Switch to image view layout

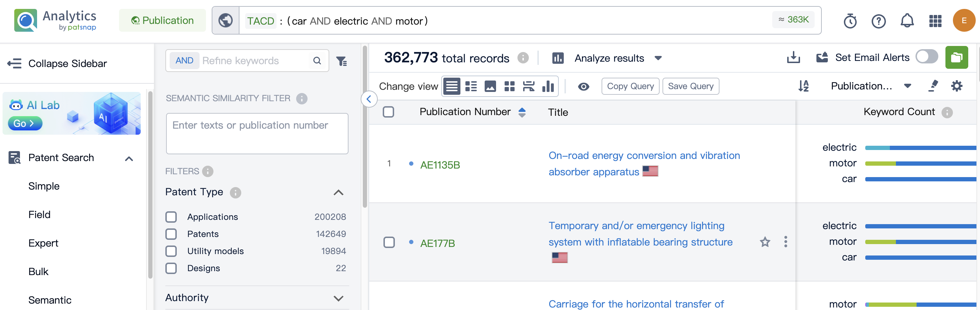point(490,86)
